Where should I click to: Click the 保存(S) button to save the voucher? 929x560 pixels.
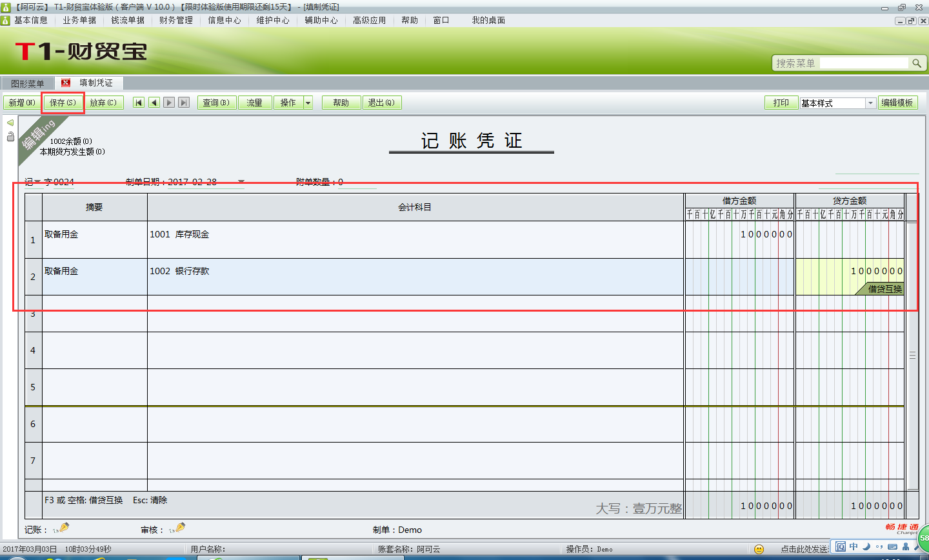click(62, 102)
